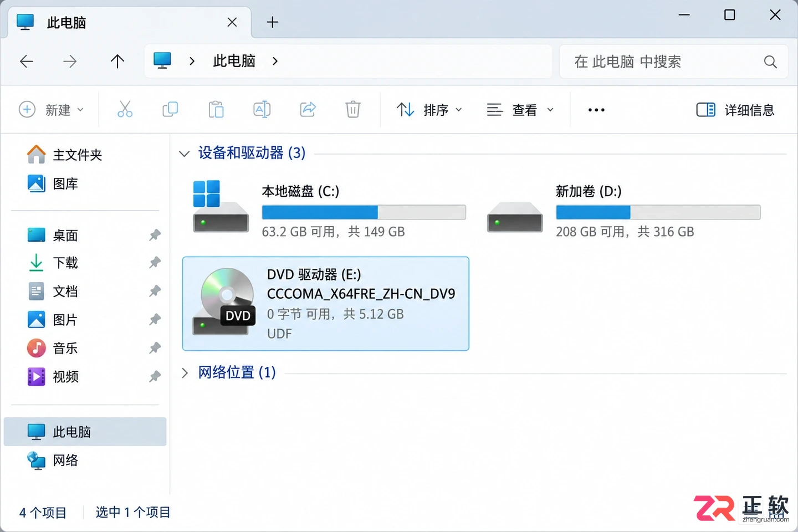Click the D: drive icon
The width and height of the screenshot is (798, 532).
514,217
